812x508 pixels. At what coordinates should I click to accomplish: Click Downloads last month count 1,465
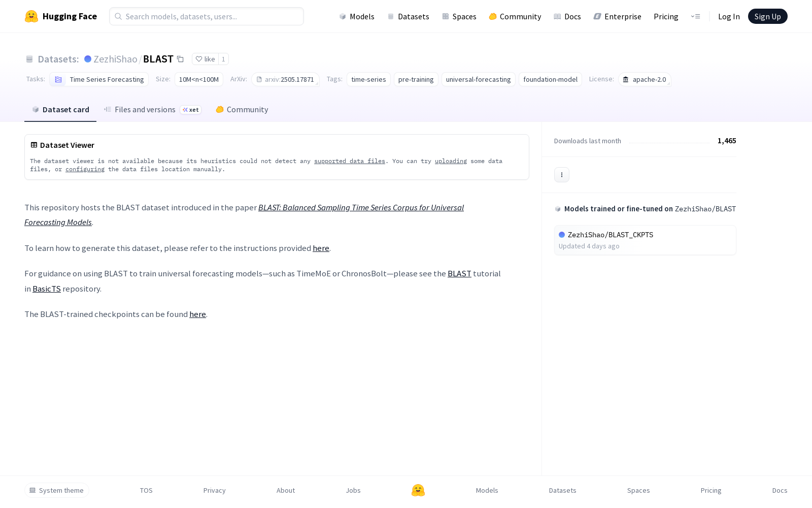pos(727,141)
